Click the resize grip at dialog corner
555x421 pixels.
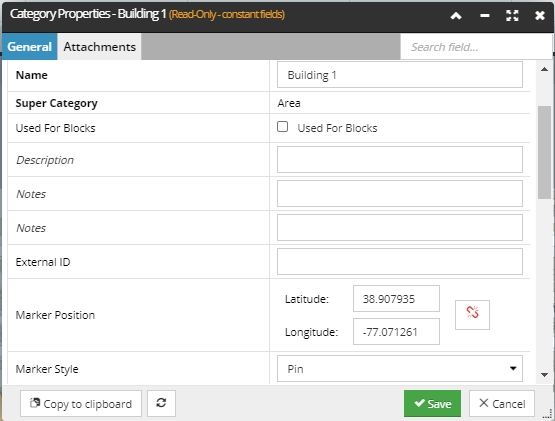[548, 414]
